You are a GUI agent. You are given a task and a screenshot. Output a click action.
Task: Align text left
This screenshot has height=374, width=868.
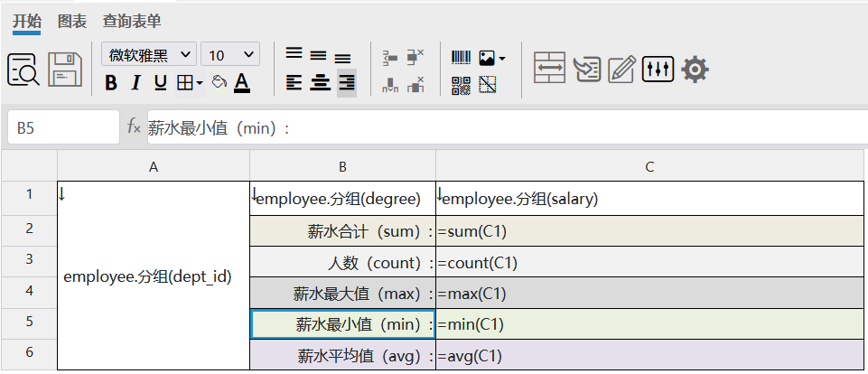[294, 83]
